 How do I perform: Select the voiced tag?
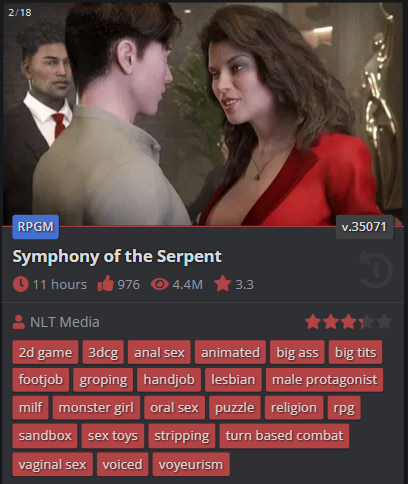point(122,464)
